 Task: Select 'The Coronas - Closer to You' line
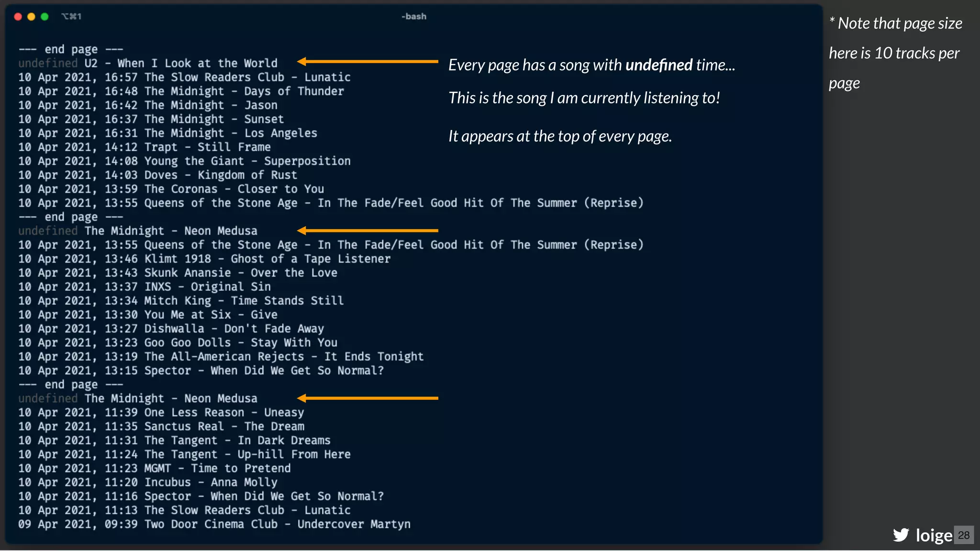171,189
